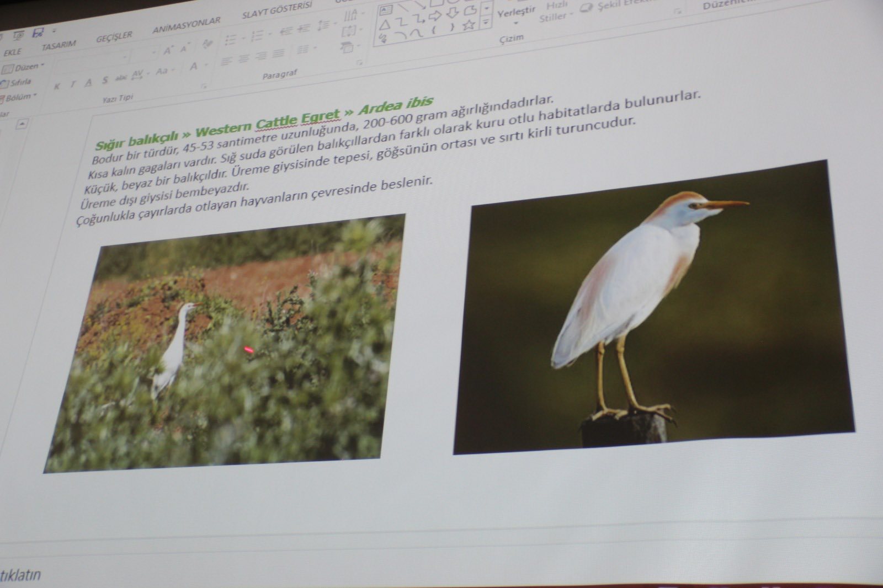Select the right brace shape
The height and width of the screenshot is (588, 883).
coord(452,26)
